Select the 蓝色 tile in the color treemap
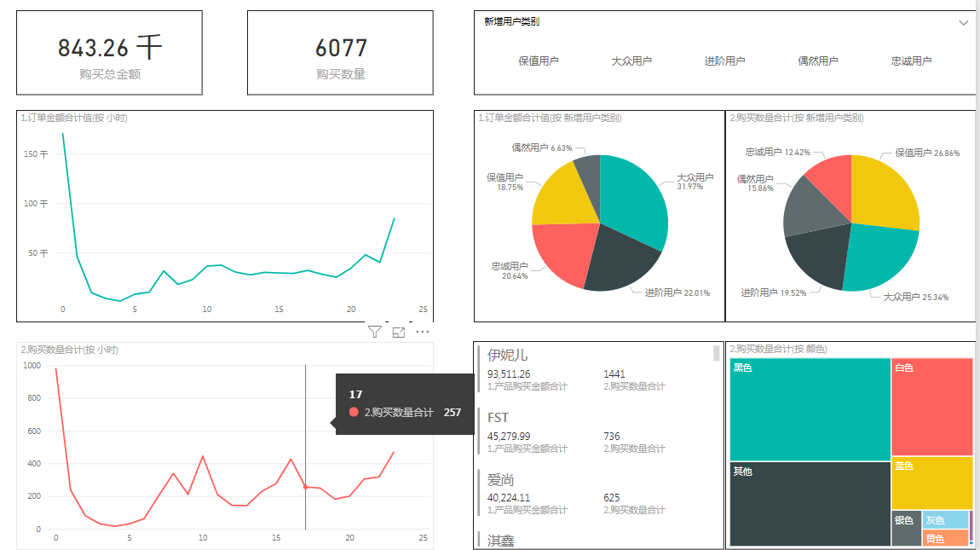Screen dimensions: 980x550 point(932,483)
